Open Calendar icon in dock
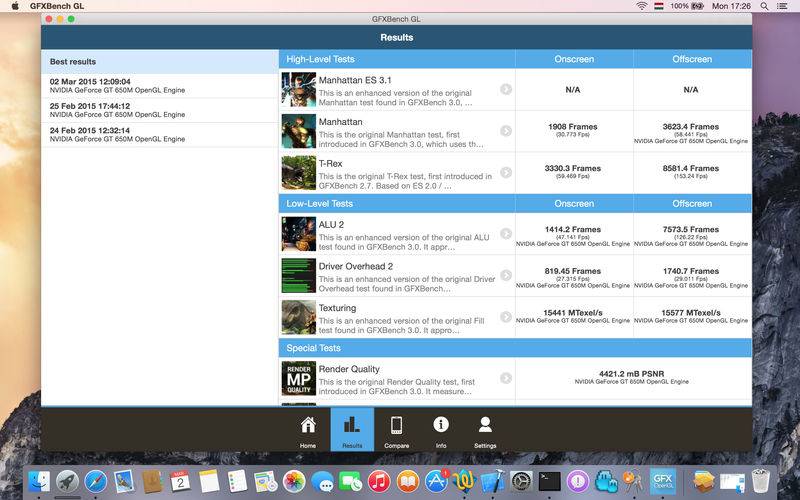The height and width of the screenshot is (500, 800). pos(180,481)
